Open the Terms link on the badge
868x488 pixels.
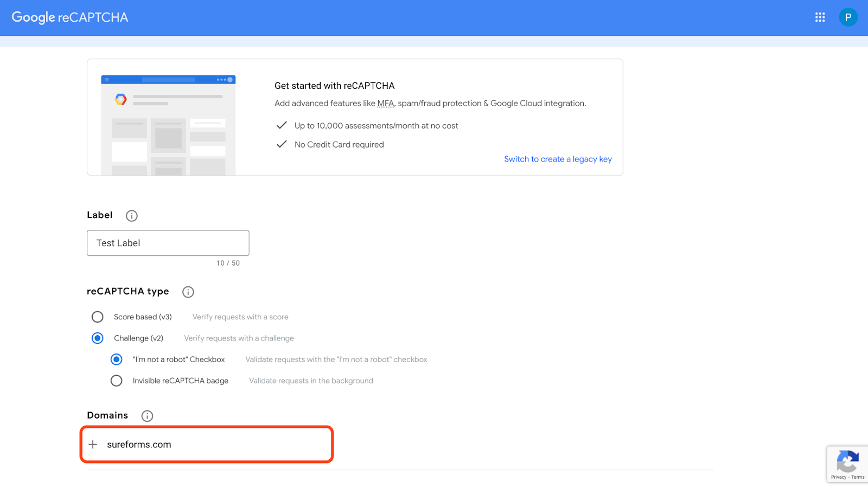[x=859, y=478]
